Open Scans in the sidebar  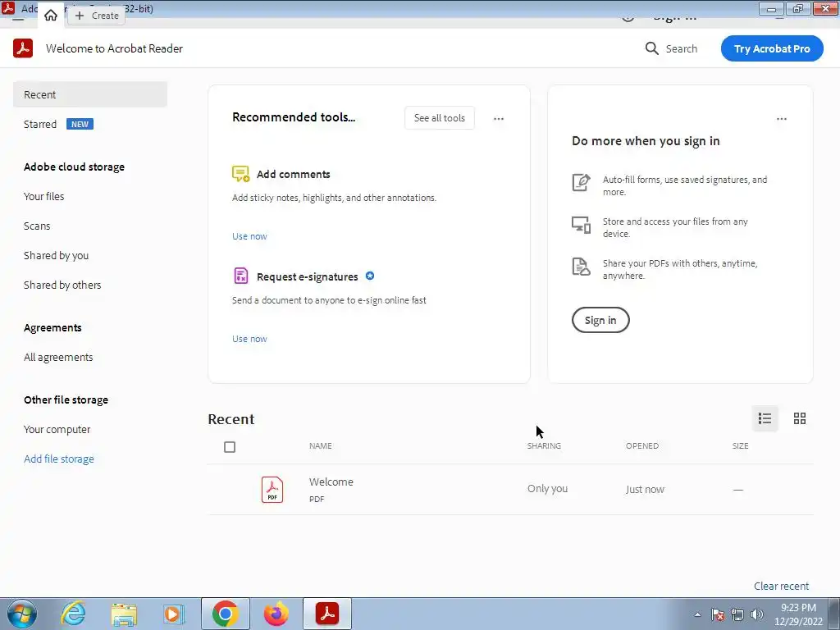click(x=37, y=226)
